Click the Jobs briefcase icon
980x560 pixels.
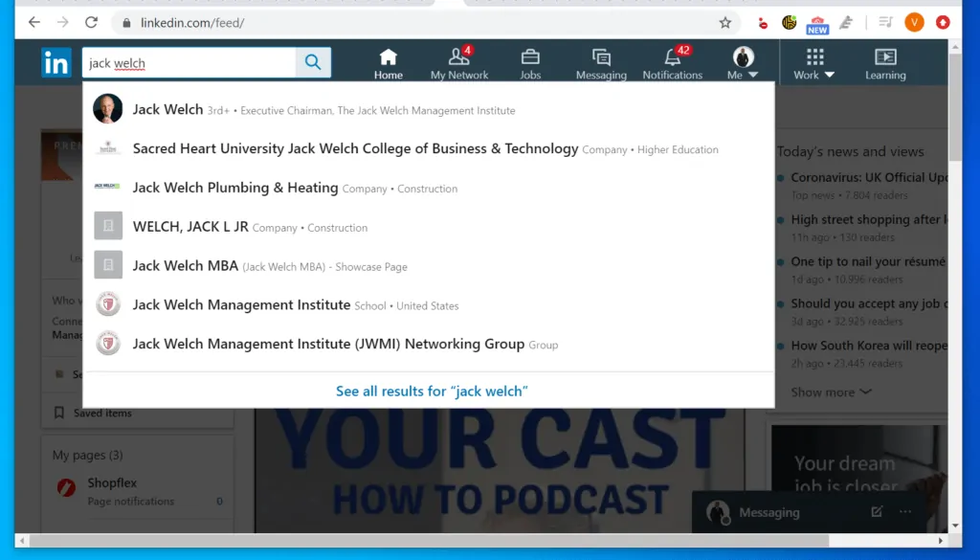click(530, 56)
